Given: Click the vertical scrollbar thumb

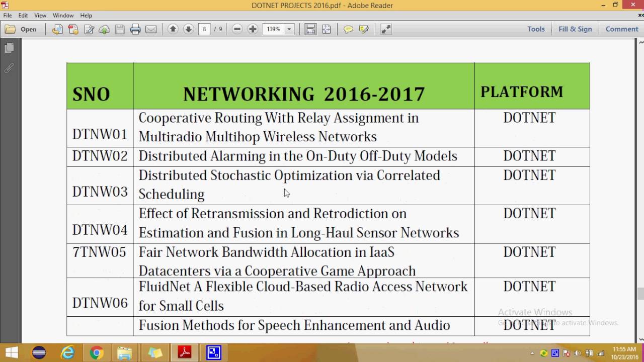Looking at the screenshot, I should click(x=640, y=294).
